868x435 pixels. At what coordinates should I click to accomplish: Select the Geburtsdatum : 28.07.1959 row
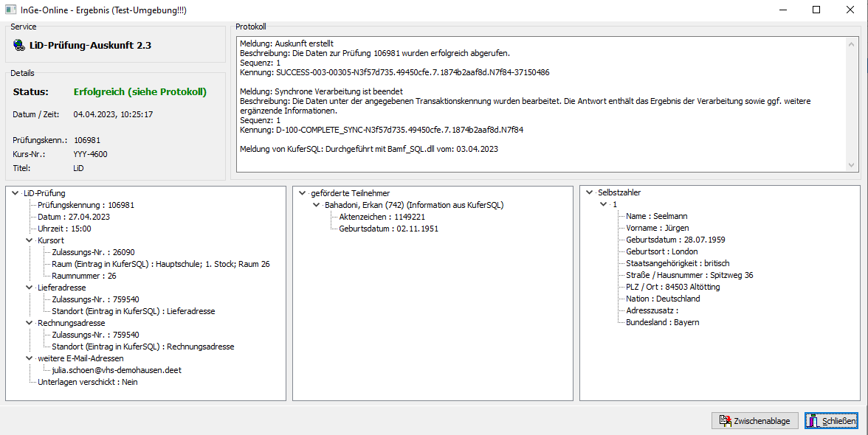675,240
